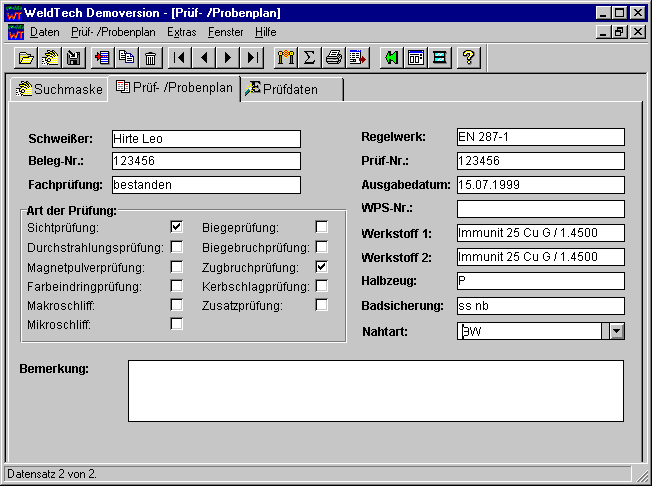Click the open folder toolbar icon

click(26, 58)
